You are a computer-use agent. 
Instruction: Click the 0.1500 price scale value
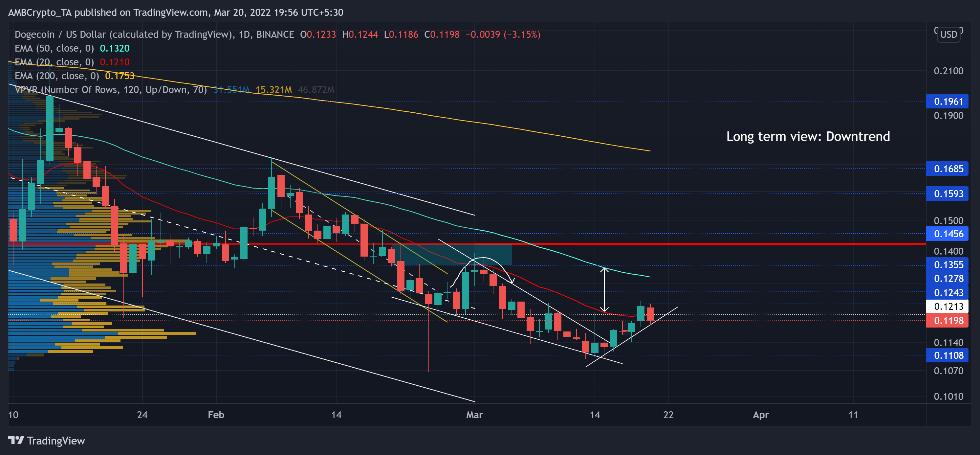[948, 220]
